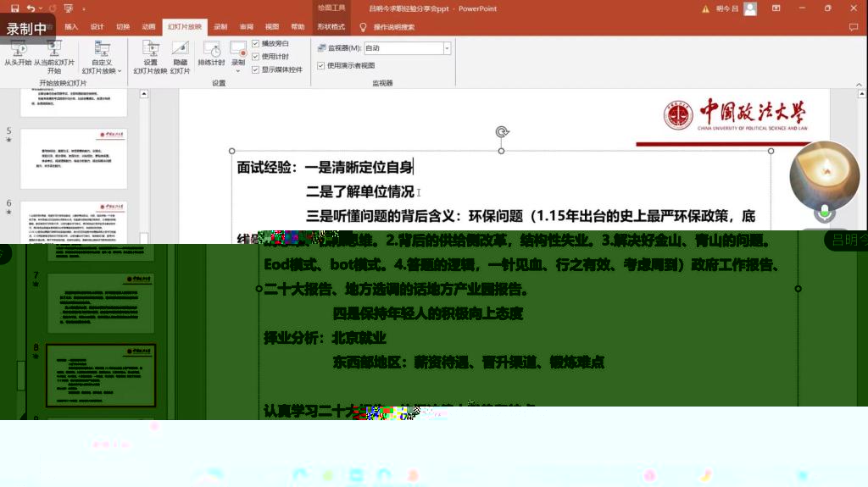Disable Use Presenter View (使用演示者视图)
868x487 pixels.
coord(321,65)
